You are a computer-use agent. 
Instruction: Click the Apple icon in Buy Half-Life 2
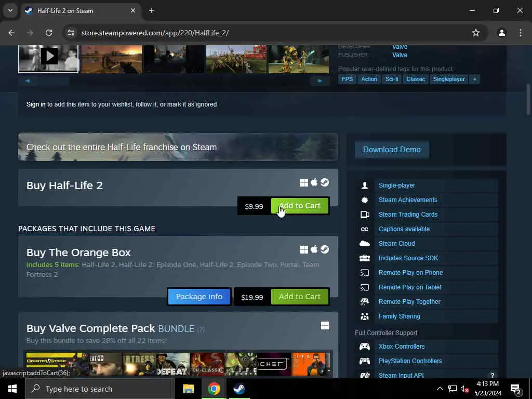click(x=314, y=182)
